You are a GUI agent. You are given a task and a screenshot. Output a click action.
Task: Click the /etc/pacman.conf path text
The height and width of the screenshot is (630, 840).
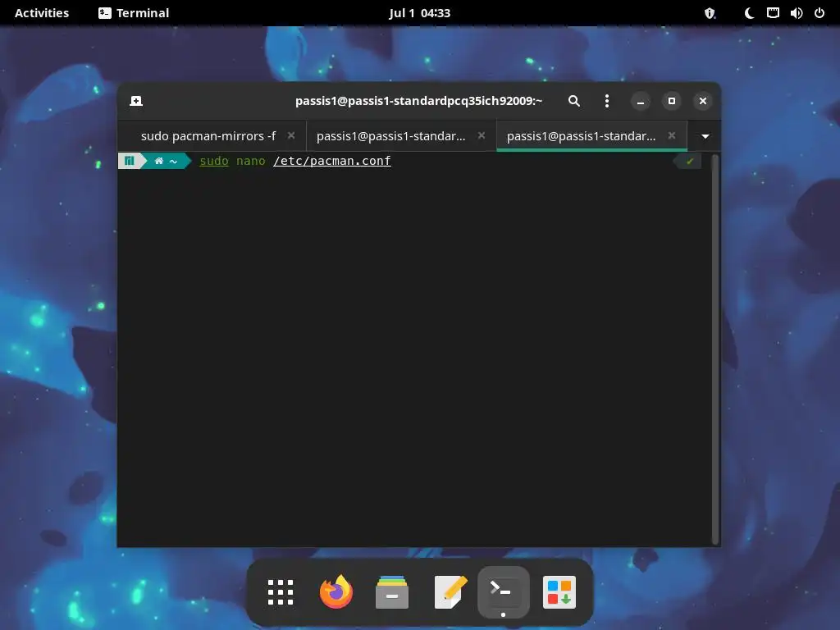click(332, 161)
